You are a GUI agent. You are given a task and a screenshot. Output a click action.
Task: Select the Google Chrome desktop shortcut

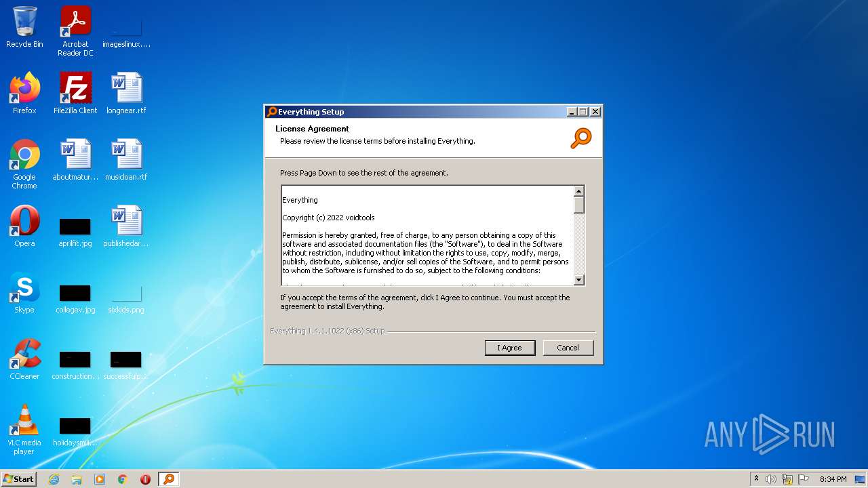click(x=24, y=165)
